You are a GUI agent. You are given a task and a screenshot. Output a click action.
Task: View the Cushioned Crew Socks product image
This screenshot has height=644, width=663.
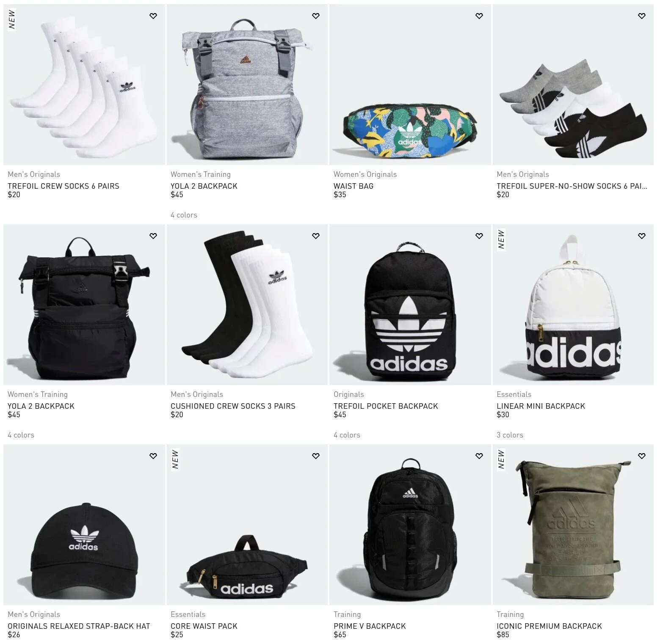(x=247, y=305)
